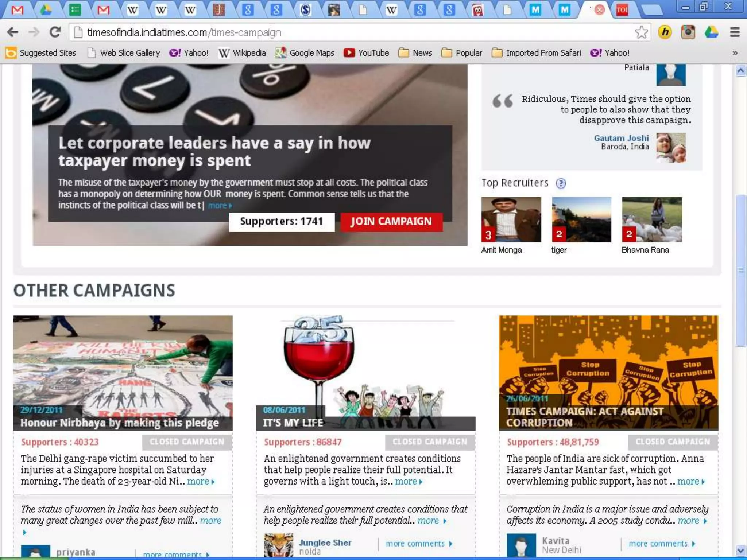Open the Chrome hamburger menu
Viewport: 747px width, 560px height.
(x=735, y=32)
